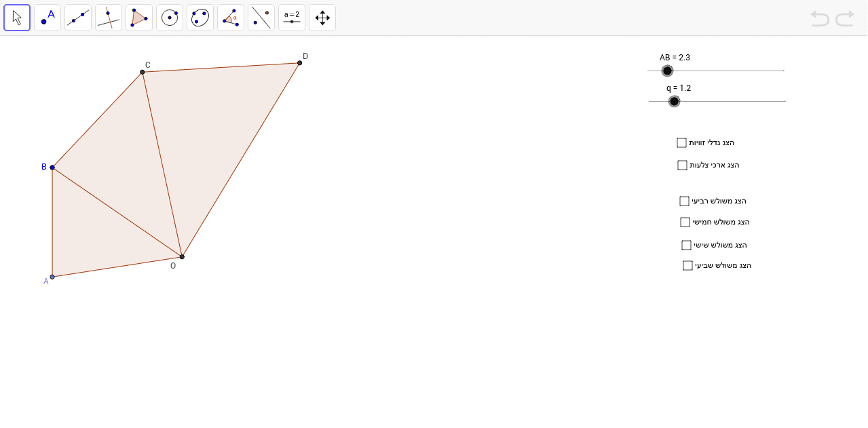
Task: Select the Circle with center tool
Action: (170, 18)
